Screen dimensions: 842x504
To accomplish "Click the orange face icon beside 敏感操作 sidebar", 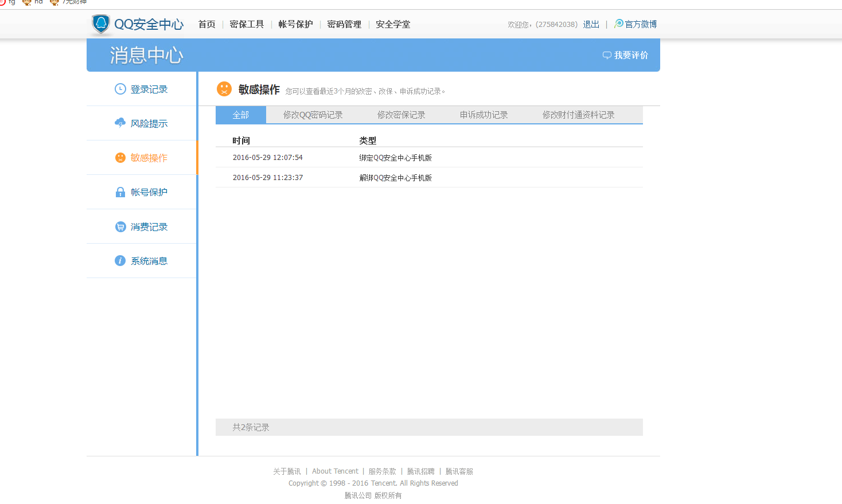I will point(120,158).
